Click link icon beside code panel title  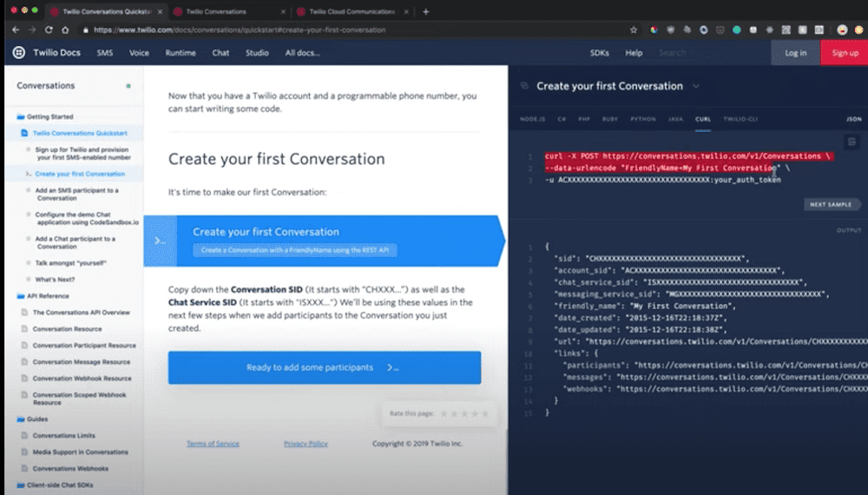[x=525, y=86]
